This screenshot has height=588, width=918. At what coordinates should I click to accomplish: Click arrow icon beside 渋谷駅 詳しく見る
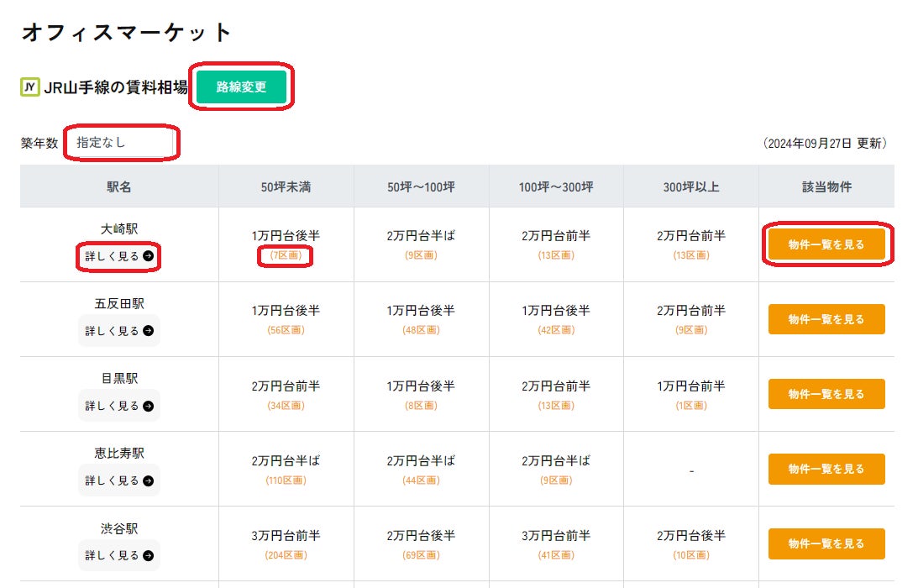[149, 555]
